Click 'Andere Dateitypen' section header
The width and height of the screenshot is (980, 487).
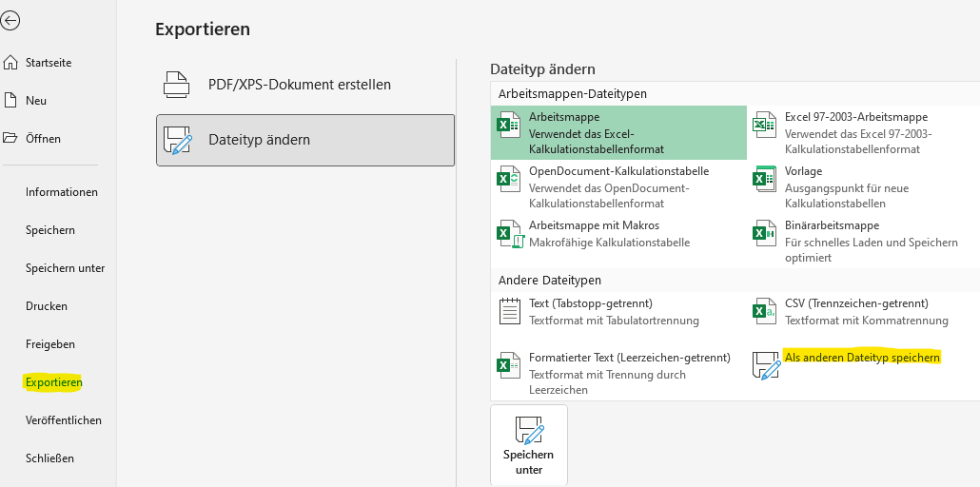(x=549, y=280)
